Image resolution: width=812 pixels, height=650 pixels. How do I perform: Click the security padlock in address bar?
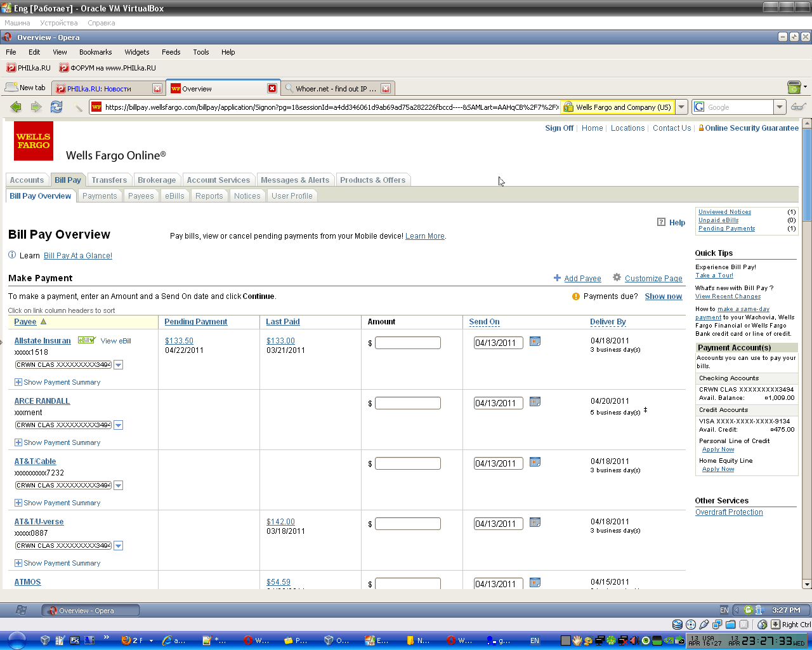click(568, 107)
